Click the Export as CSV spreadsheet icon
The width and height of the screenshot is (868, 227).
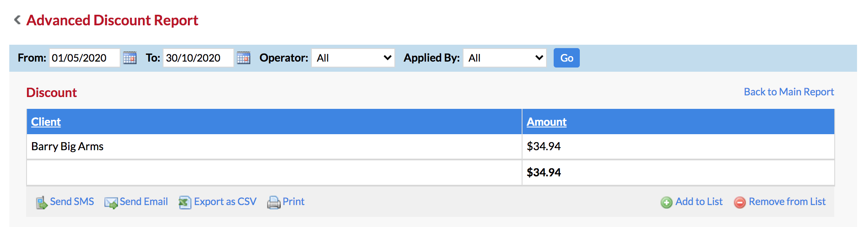pos(185,203)
